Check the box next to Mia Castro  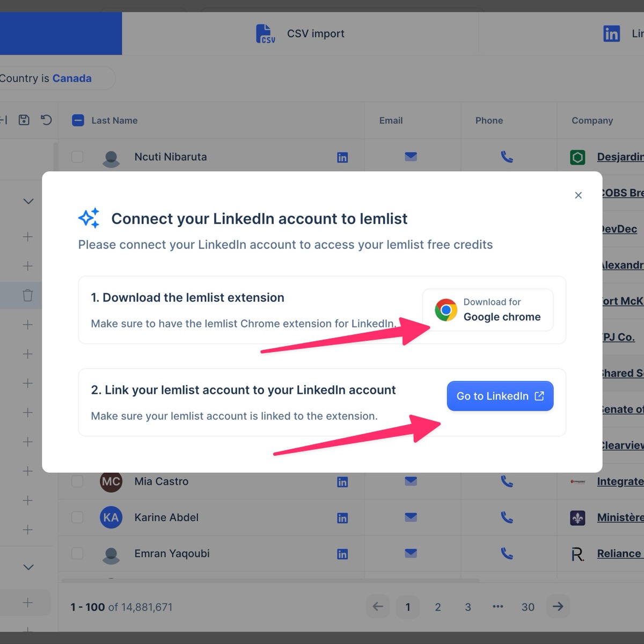[x=77, y=481]
